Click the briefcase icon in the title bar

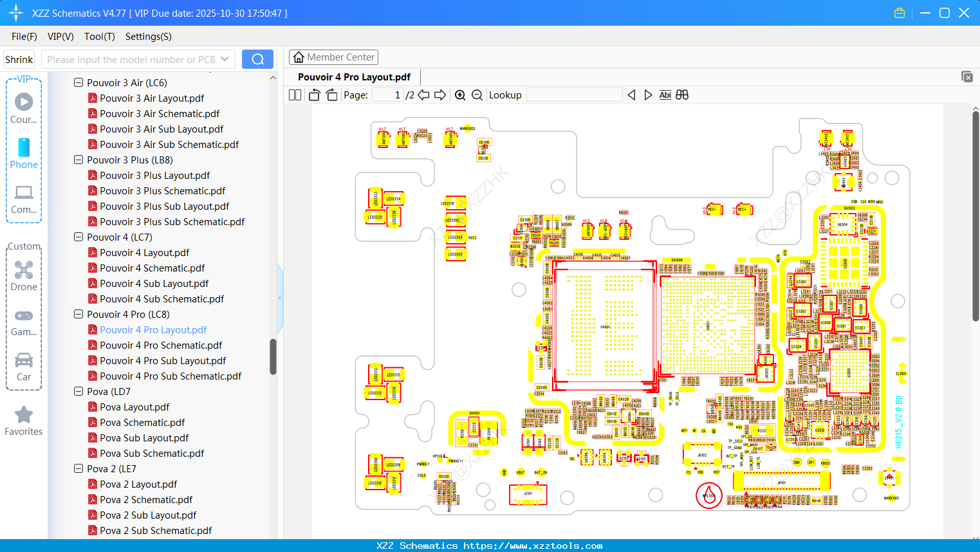pyautogui.click(x=899, y=12)
